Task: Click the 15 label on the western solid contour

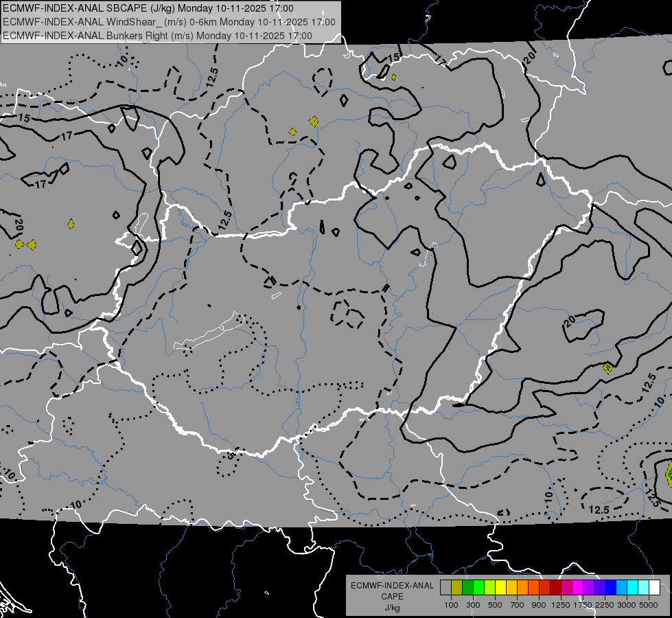Action: point(24,118)
